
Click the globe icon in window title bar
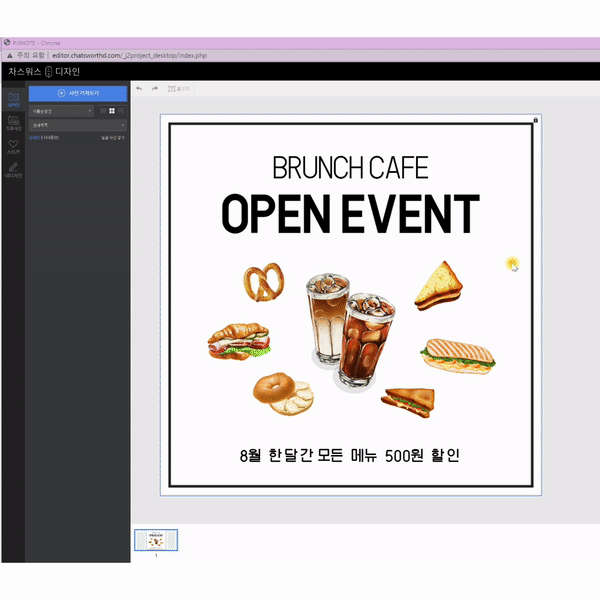(7, 43)
